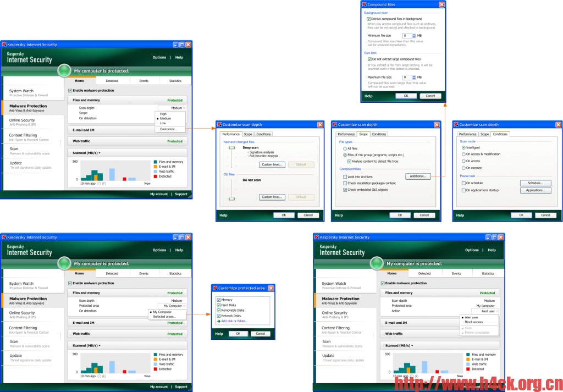Screen dimensions: 563x392
Task: Select Files of risk group radio option
Action: tap(345, 154)
